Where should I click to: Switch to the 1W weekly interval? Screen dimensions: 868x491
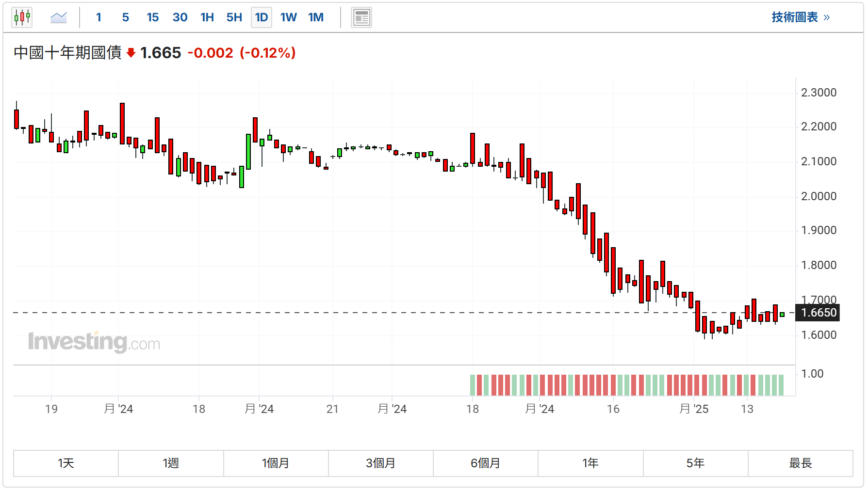[288, 17]
